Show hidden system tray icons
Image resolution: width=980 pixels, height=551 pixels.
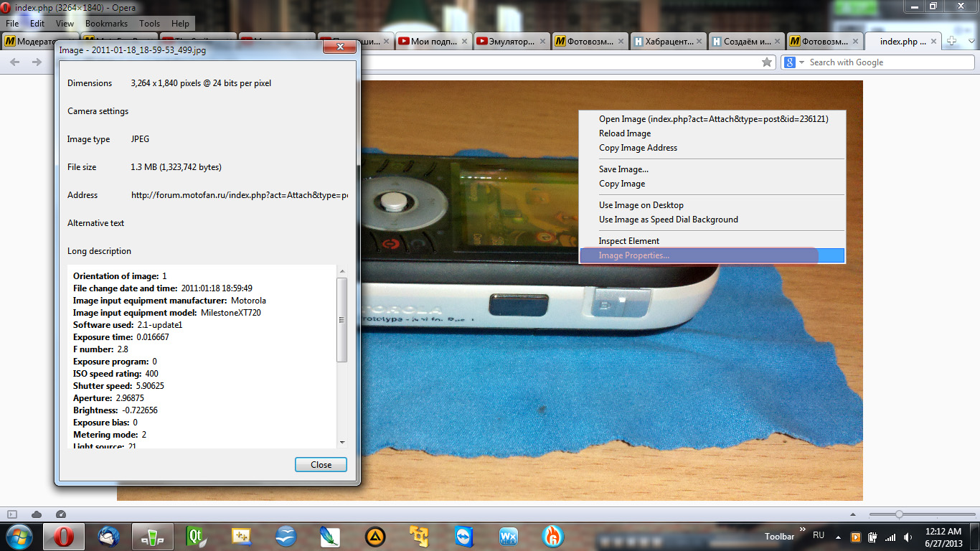(x=837, y=537)
